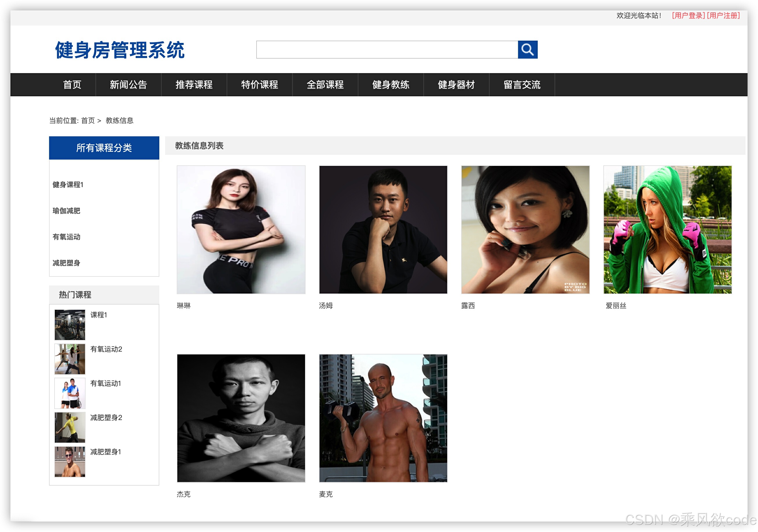Select coach 爱丽丝's photo in green hoodie
The image size is (758, 532).
tap(667, 230)
